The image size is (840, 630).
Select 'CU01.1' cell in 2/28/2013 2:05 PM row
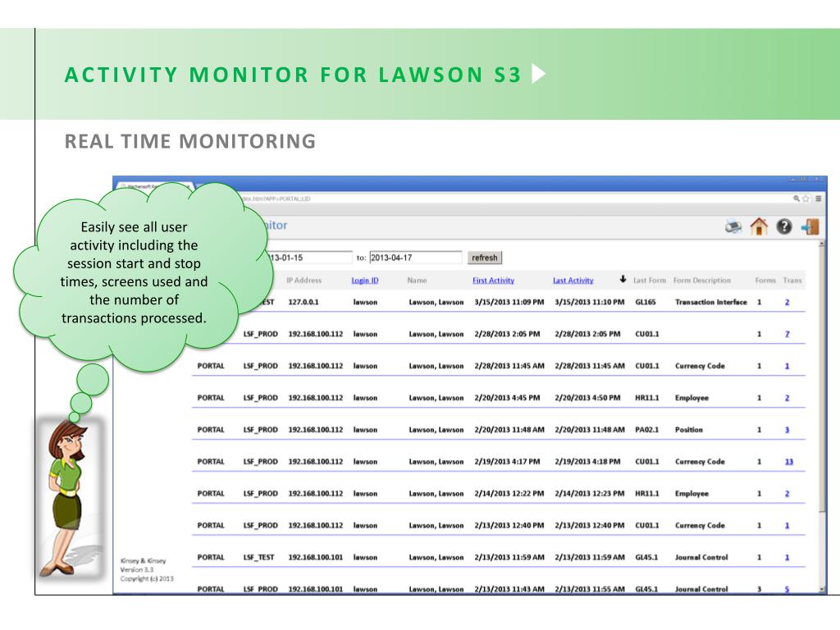click(646, 334)
